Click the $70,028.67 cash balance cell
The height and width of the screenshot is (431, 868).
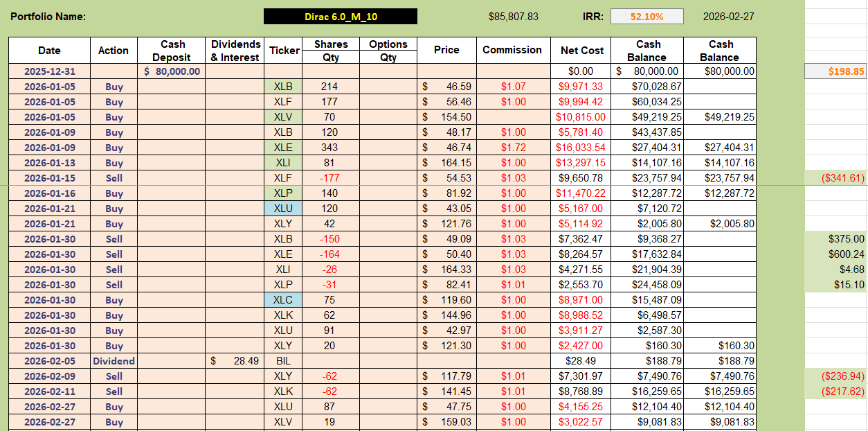649,87
